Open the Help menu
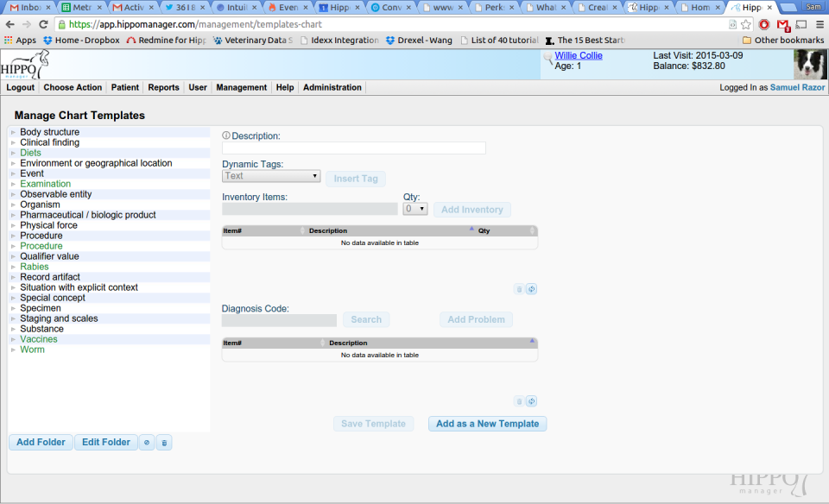Viewport: 829px width, 504px height. [x=284, y=88]
